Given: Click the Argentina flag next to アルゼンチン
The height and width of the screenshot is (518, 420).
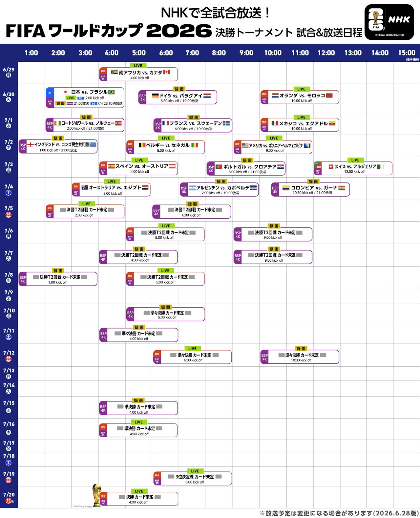Looking at the screenshot, I should (193, 188).
